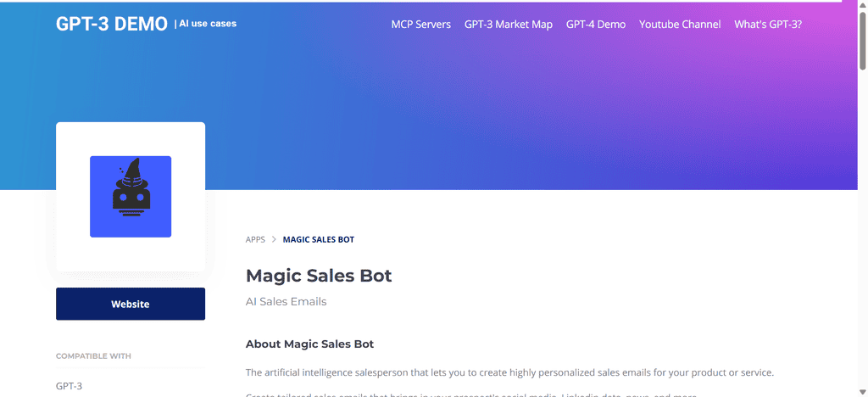
Task: Open the MCP Servers menu item
Action: click(x=420, y=25)
